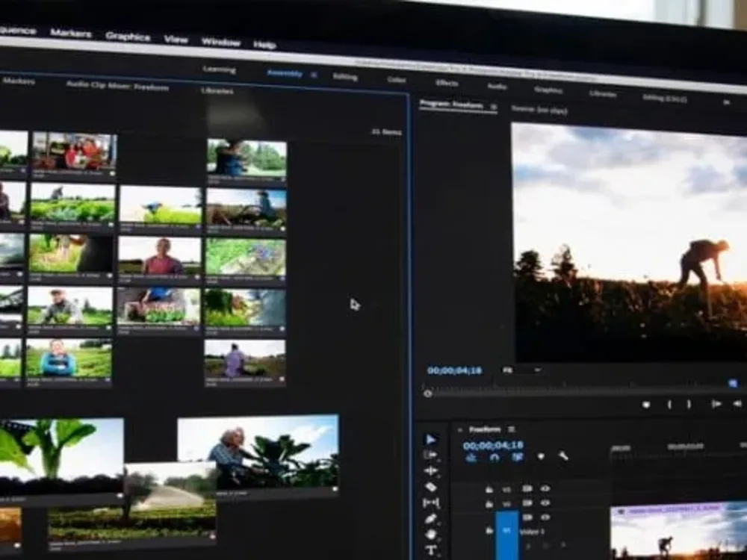
Task: Open Freeform timeline panel menu
Action: (x=511, y=429)
